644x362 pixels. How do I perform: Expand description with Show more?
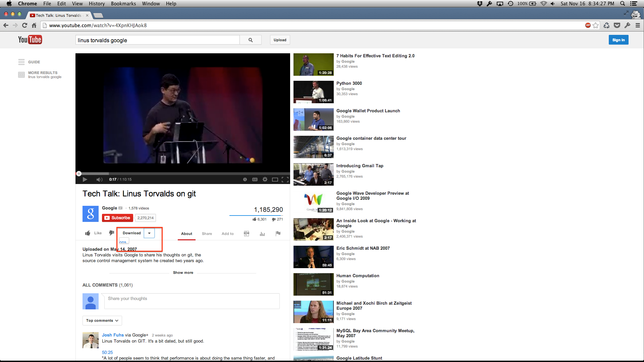click(183, 273)
